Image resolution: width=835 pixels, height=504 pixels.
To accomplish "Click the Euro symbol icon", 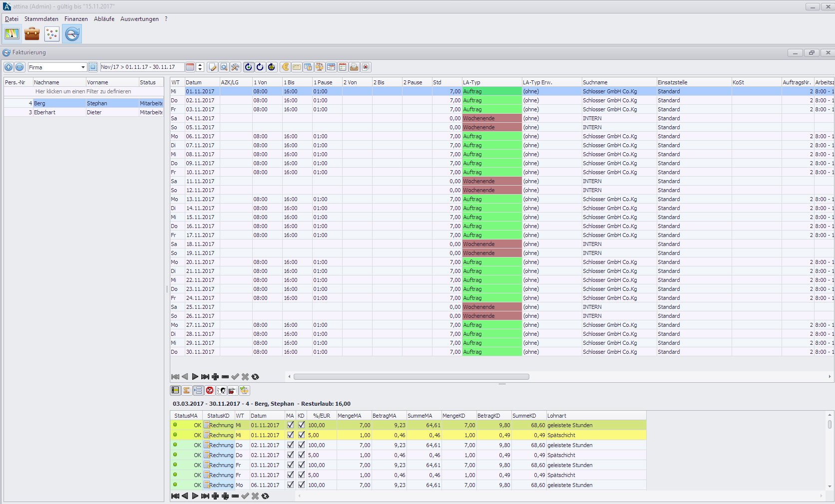I will [285, 67].
